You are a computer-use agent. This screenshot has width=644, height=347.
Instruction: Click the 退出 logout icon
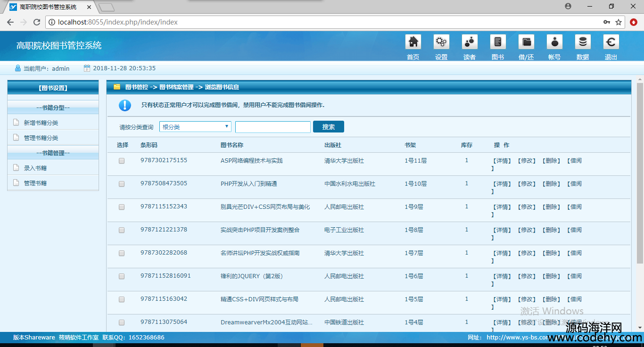(x=611, y=42)
